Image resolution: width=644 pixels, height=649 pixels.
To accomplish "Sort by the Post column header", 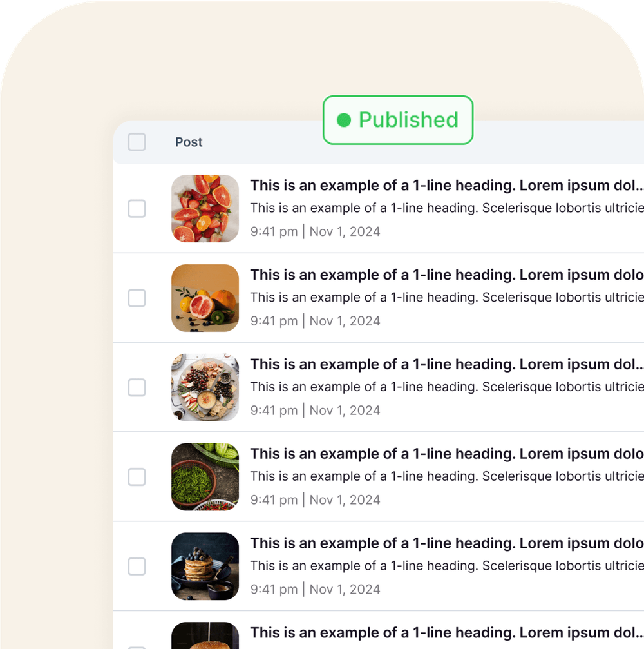I will pos(189,142).
